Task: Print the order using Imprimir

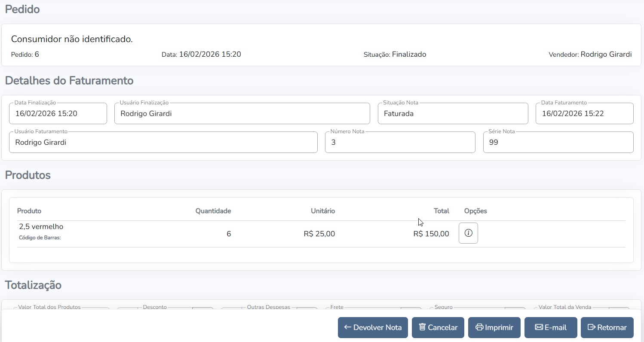Action: click(x=494, y=327)
